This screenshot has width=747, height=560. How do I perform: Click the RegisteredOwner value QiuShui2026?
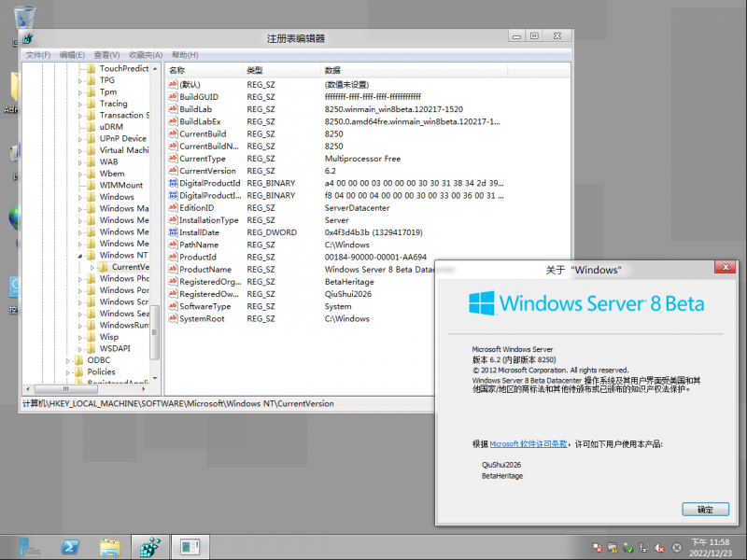[x=347, y=294]
